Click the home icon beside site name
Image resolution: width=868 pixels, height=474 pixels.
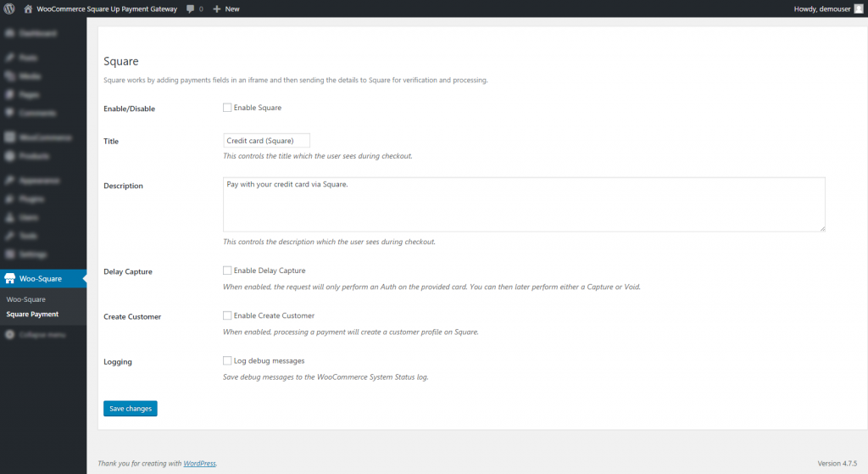pyautogui.click(x=28, y=8)
